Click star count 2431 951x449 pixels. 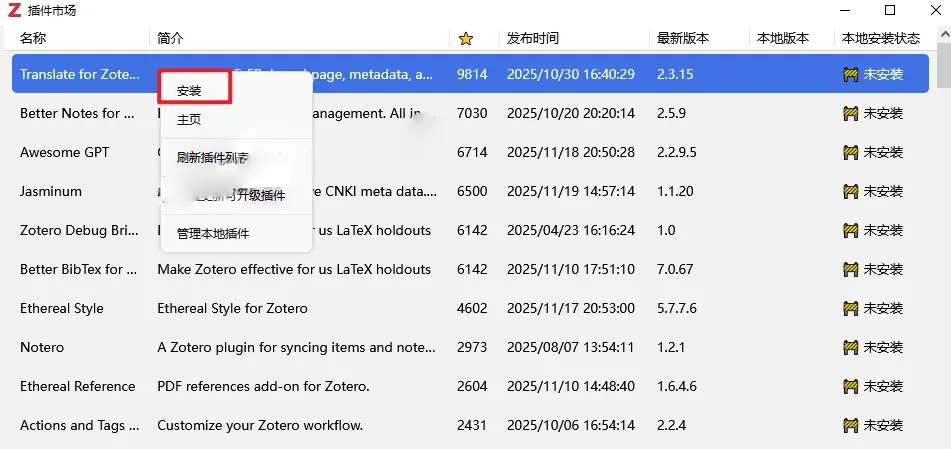[472, 425]
